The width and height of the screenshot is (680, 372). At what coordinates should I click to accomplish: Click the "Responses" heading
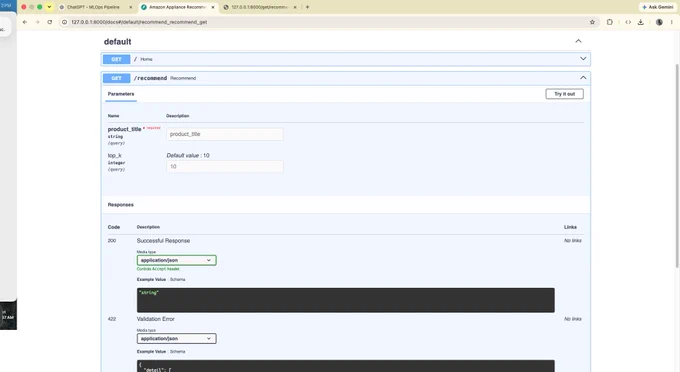coord(121,205)
